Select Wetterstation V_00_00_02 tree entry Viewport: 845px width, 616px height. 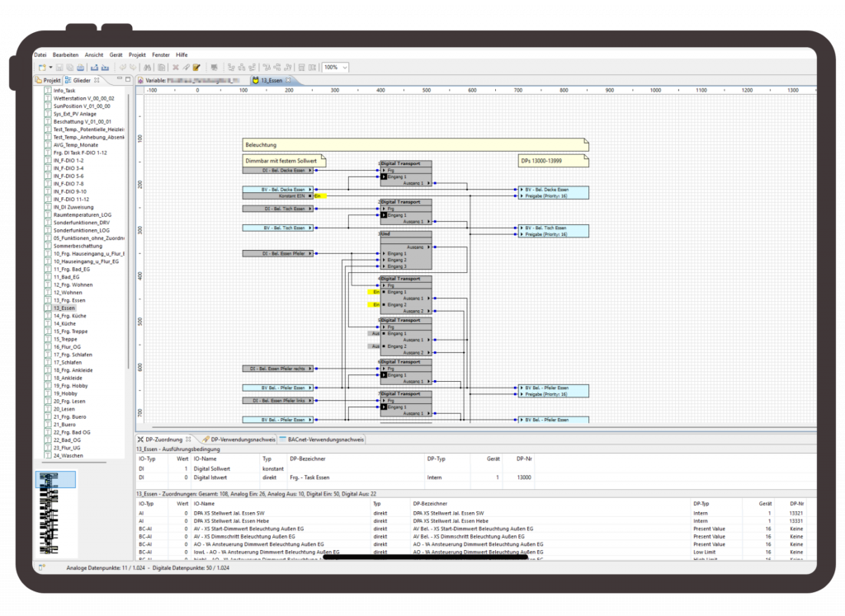coord(83,98)
